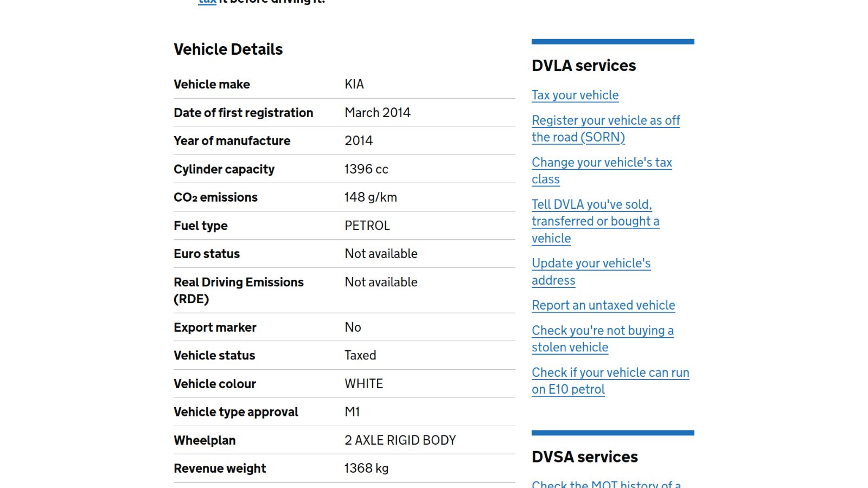Click the revenue weight value '1368 kg'
Screen dimensions: 868x488
366,468
